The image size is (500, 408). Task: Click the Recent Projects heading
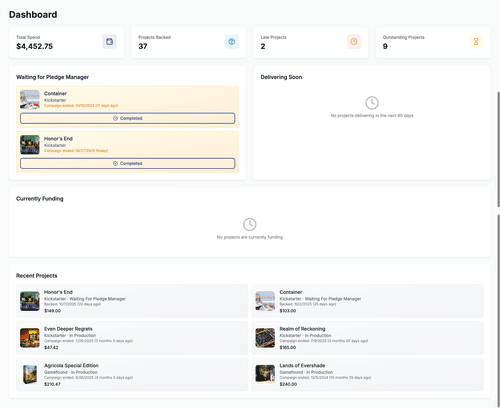click(37, 276)
